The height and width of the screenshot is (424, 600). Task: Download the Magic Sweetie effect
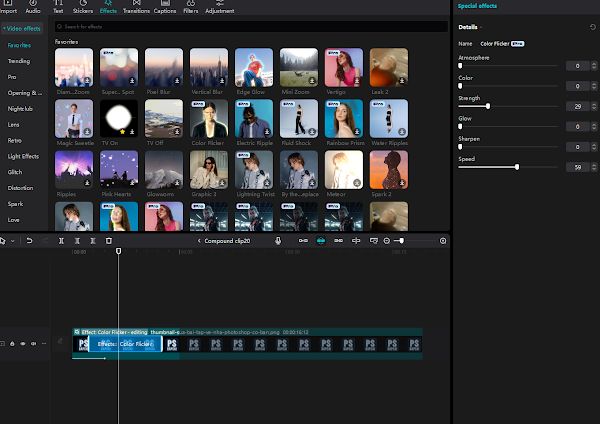point(87,132)
